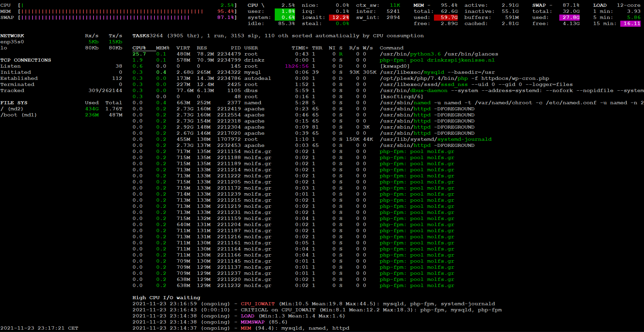Select the systemd-journald process command

tap(436, 139)
